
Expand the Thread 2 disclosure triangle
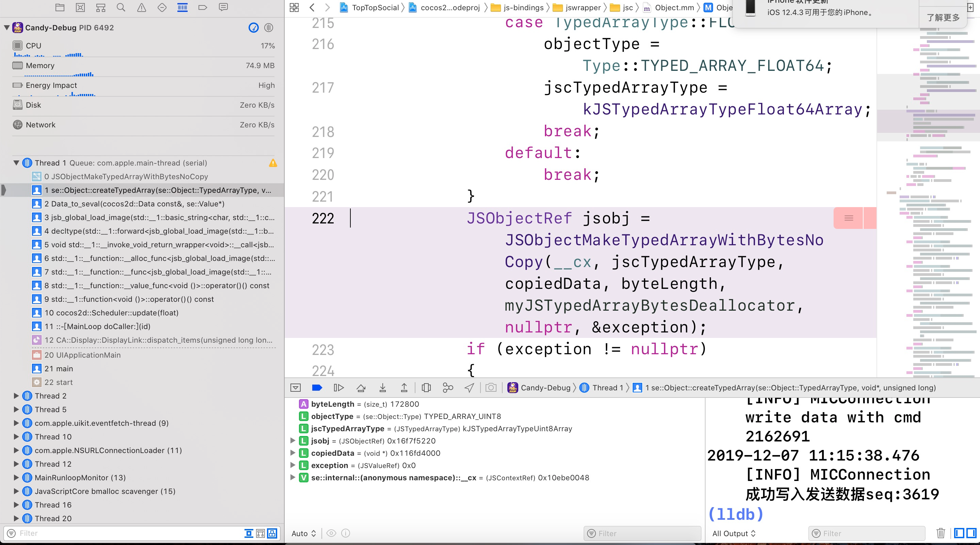[x=16, y=396]
